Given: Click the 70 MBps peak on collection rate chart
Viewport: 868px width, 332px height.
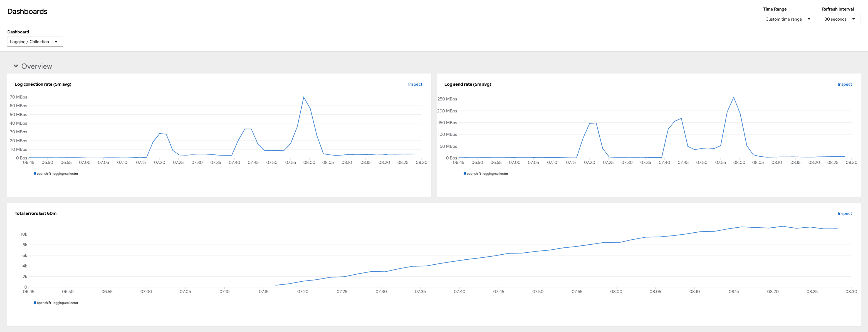Looking at the screenshot, I should [x=304, y=97].
